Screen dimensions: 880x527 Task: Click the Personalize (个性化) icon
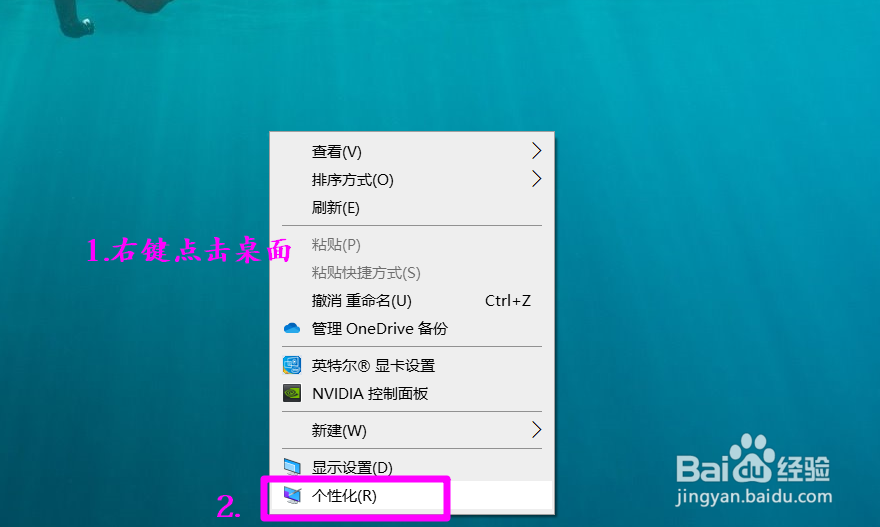pos(292,495)
